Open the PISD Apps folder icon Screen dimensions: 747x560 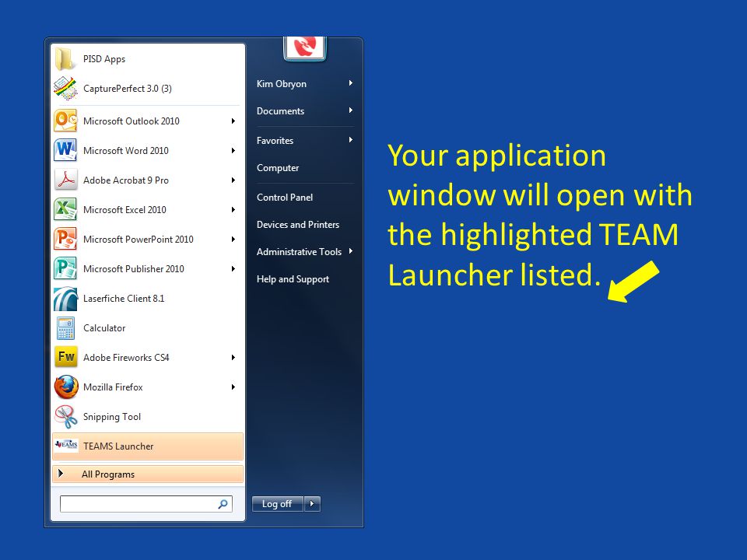(65, 58)
